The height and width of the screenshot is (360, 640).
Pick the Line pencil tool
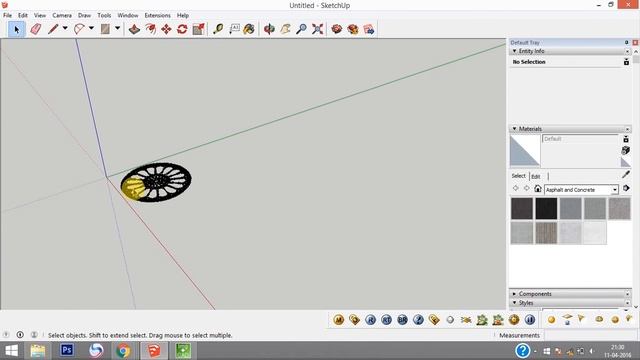[53, 29]
